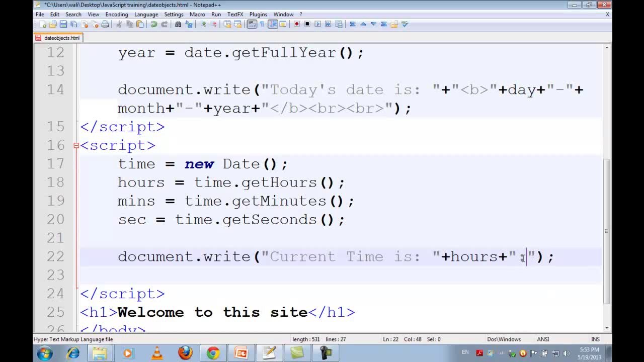
Task: Click line 17 'time = new Date();'
Action: click(203, 164)
